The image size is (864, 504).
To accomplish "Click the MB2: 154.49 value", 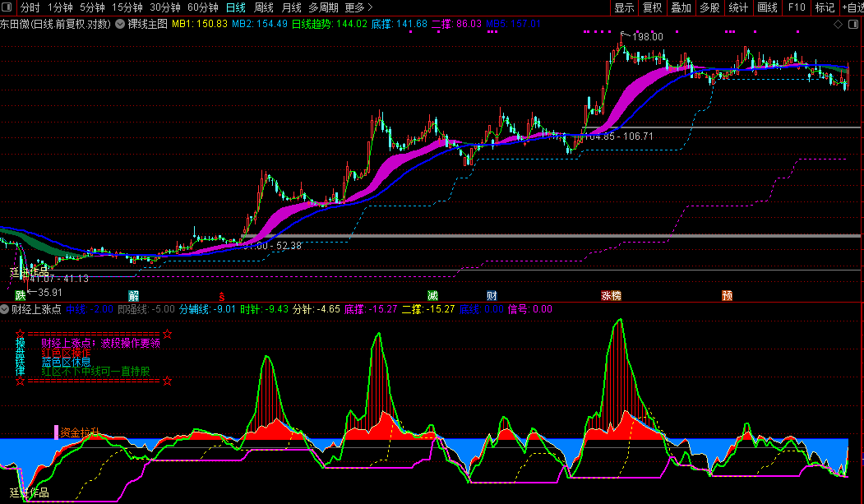I will pyautogui.click(x=260, y=24).
